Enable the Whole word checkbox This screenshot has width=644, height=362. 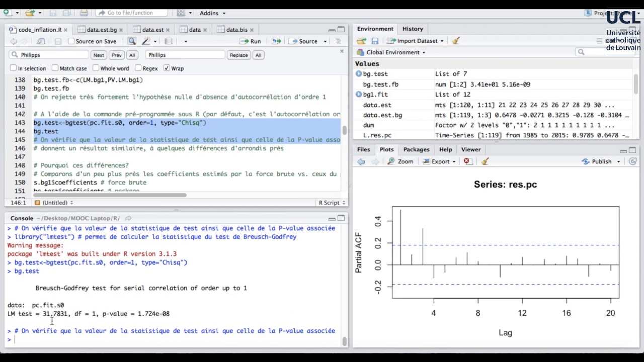96,68
